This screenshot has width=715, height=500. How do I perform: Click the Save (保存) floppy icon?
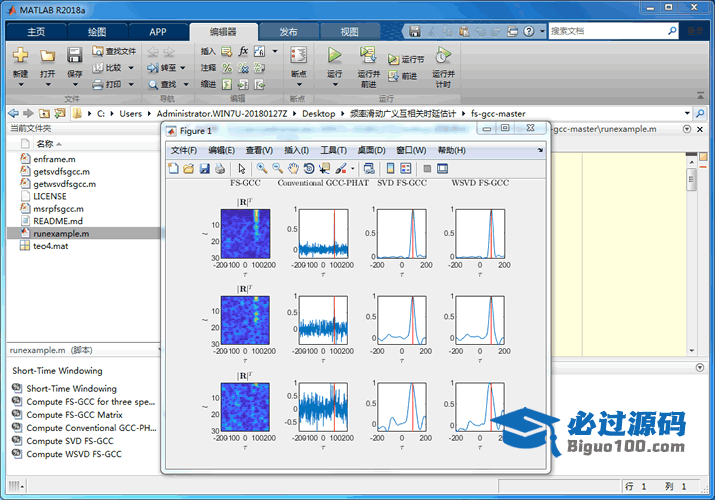(74, 55)
